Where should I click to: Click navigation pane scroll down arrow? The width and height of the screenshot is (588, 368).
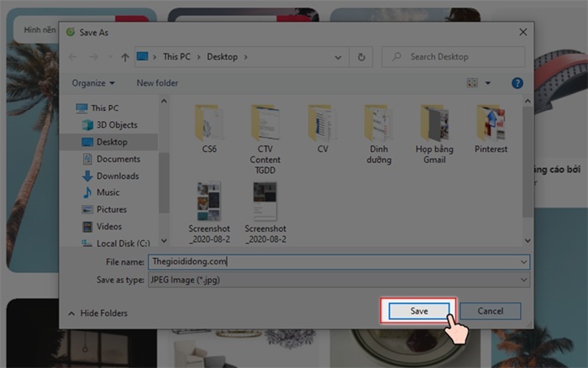[164, 241]
